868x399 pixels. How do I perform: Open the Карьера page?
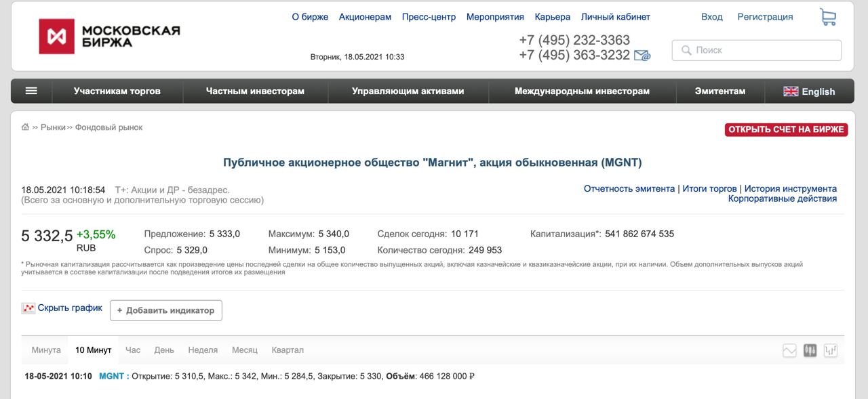553,17
